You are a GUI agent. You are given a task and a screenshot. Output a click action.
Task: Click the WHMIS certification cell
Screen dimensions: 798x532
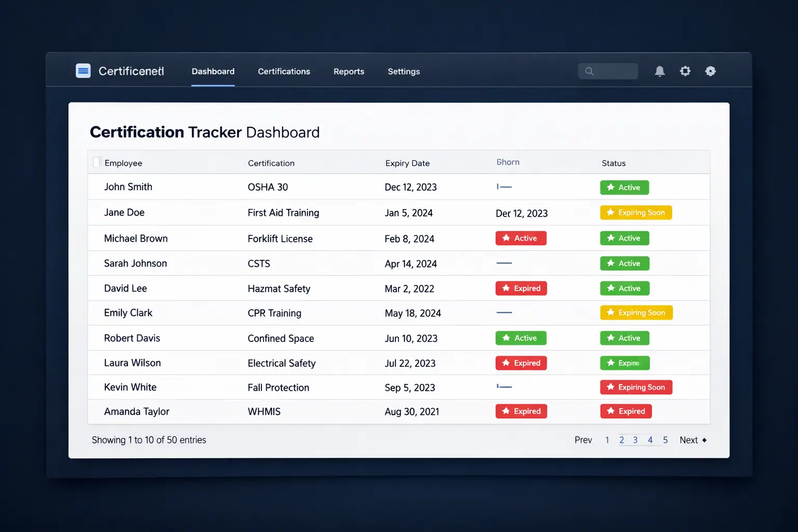pyautogui.click(x=264, y=411)
